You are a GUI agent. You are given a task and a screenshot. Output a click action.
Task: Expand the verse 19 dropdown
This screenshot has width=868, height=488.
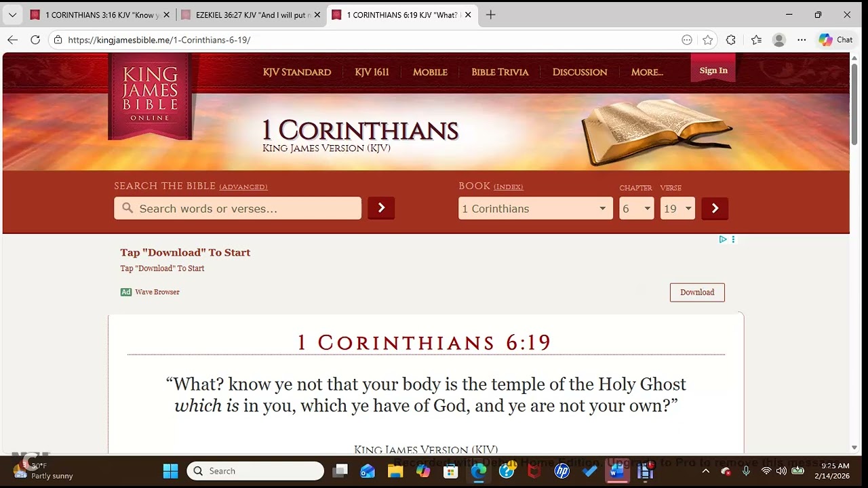tap(677, 208)
